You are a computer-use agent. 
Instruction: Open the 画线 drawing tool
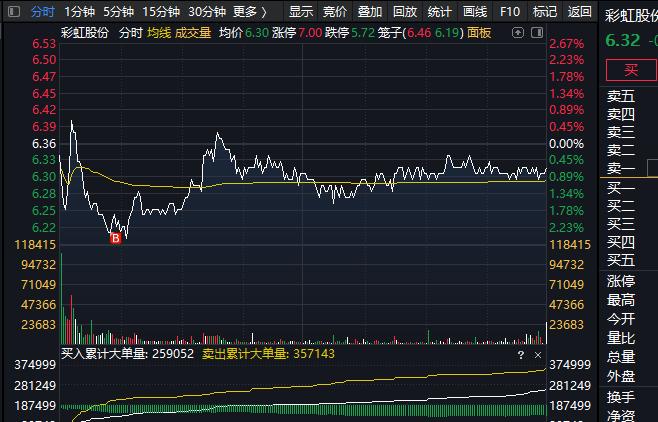[475, 12]
